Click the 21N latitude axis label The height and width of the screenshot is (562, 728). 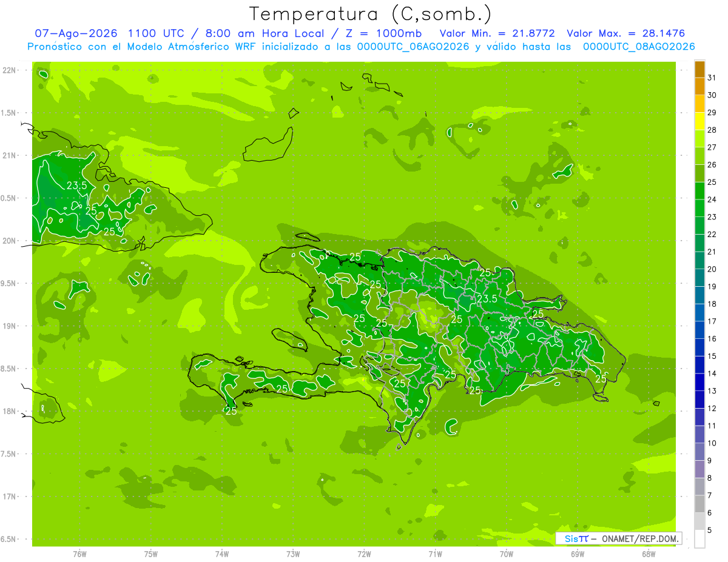click(9, 155)
